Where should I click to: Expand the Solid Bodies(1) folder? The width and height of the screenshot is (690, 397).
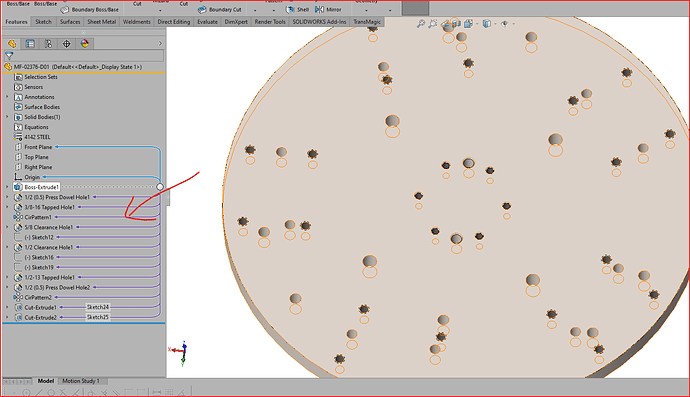click(7, 117)
